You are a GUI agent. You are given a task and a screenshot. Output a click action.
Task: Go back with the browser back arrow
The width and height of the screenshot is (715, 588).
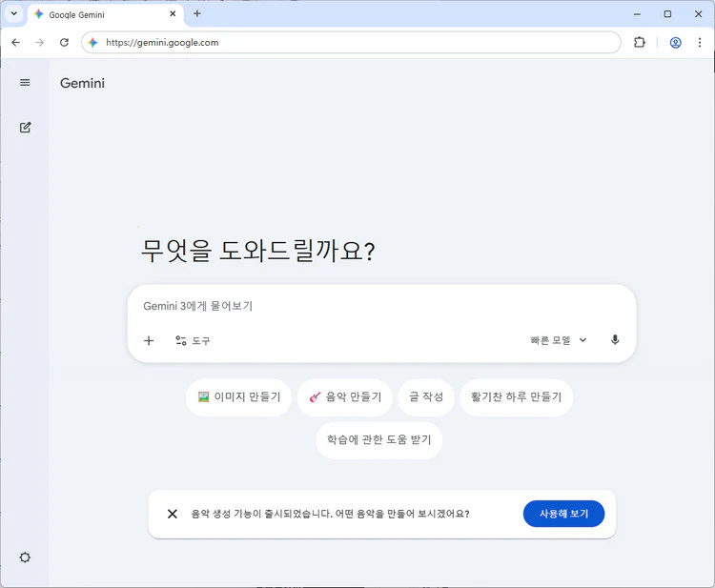15,42
